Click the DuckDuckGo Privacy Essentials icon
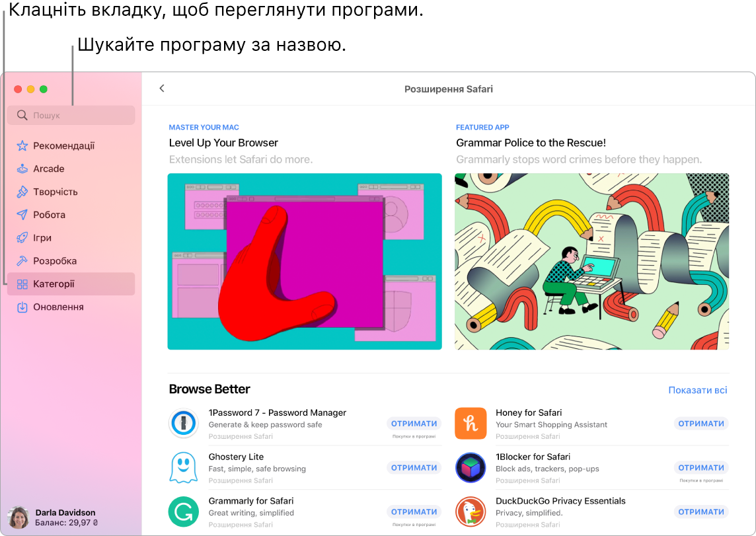The width and height of the screenshot is (756, 536). [471, 512]
